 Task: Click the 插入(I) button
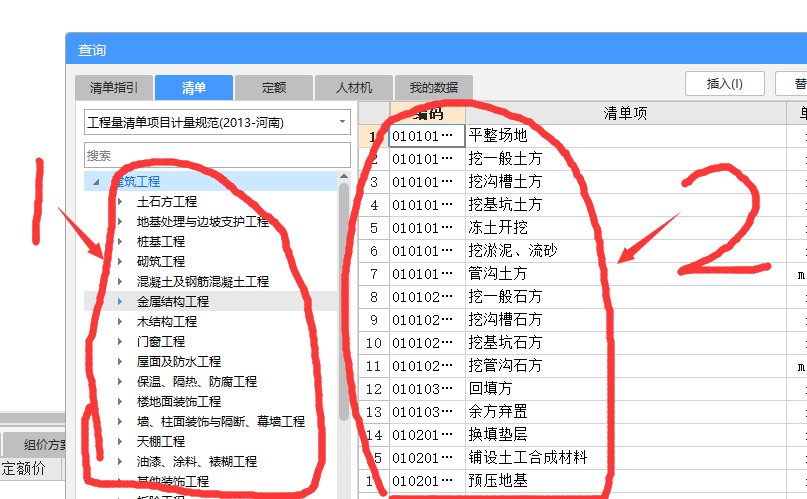tap(725, 83)
